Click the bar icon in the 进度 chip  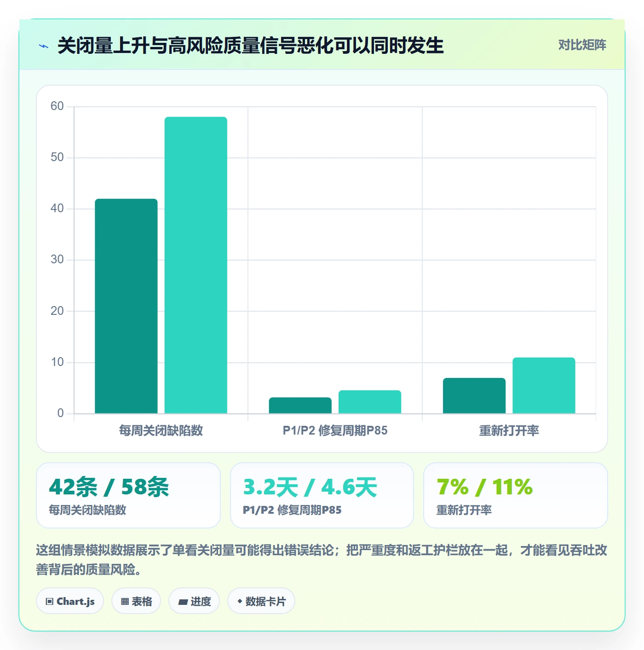coord(183,602)
